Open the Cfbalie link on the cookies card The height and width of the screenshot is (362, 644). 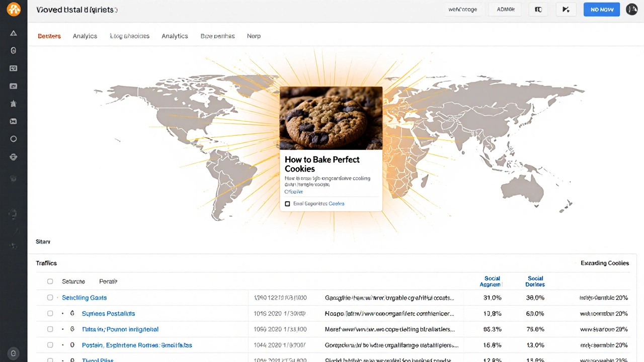tap(293, 192)
